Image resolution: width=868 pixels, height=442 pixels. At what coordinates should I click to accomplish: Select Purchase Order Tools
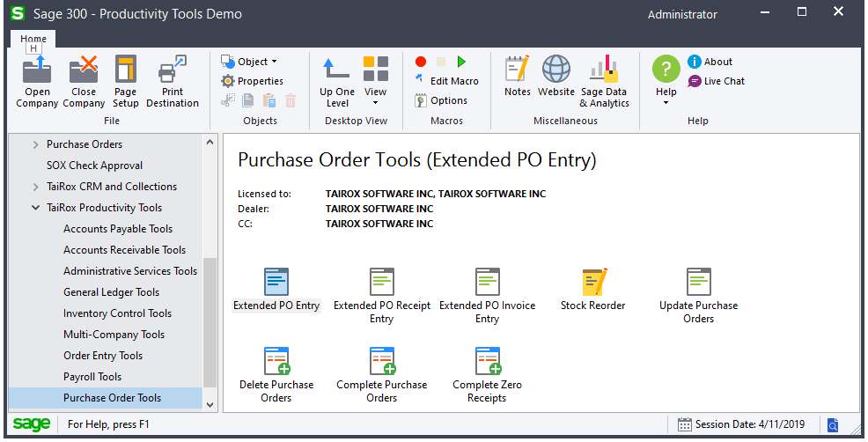tap(113, 397)
